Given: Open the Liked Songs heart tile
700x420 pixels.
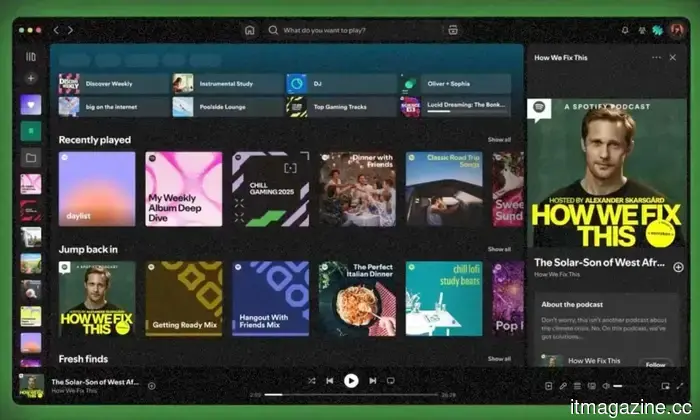Looking at the screenshot, I should 30,105.
